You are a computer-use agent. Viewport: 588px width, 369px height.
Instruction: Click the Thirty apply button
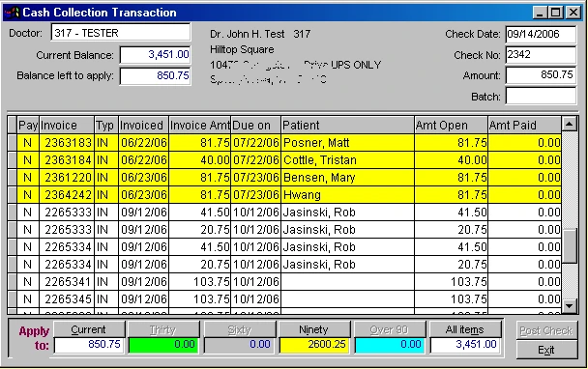click(x=163, y=329)
